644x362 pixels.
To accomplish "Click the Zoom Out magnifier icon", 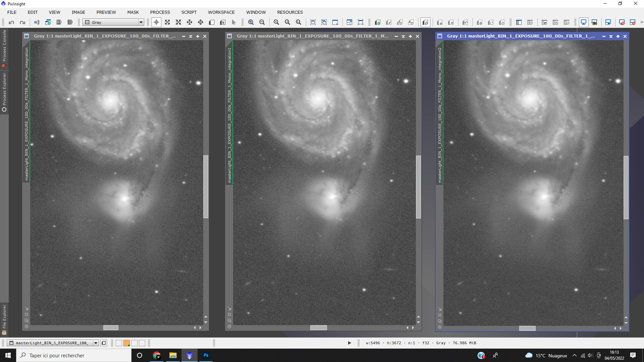I will [x=262, y=22].
